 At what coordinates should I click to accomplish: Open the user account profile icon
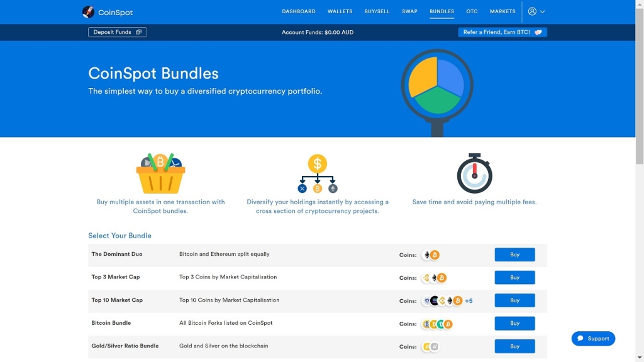coord(532,11)
